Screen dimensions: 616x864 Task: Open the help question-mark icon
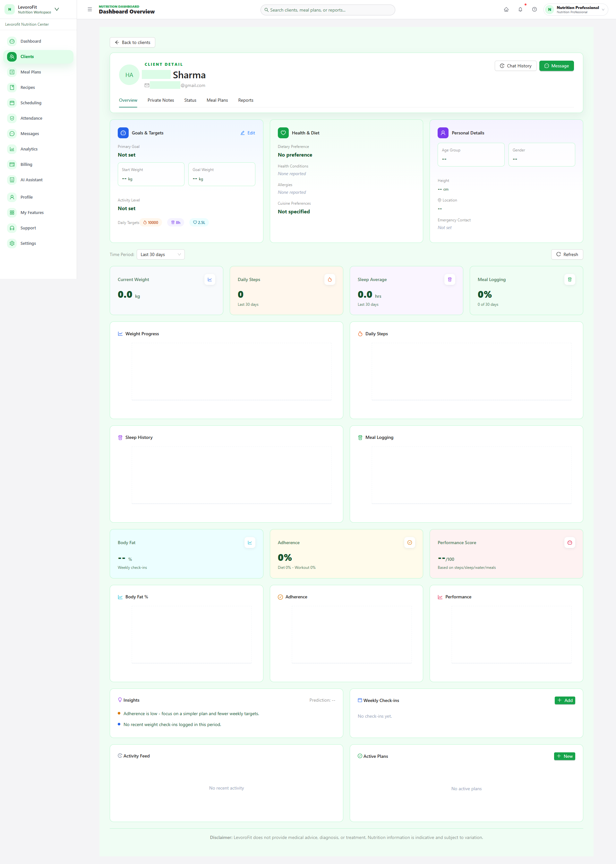pyautogui.click(x=535, y=10)
